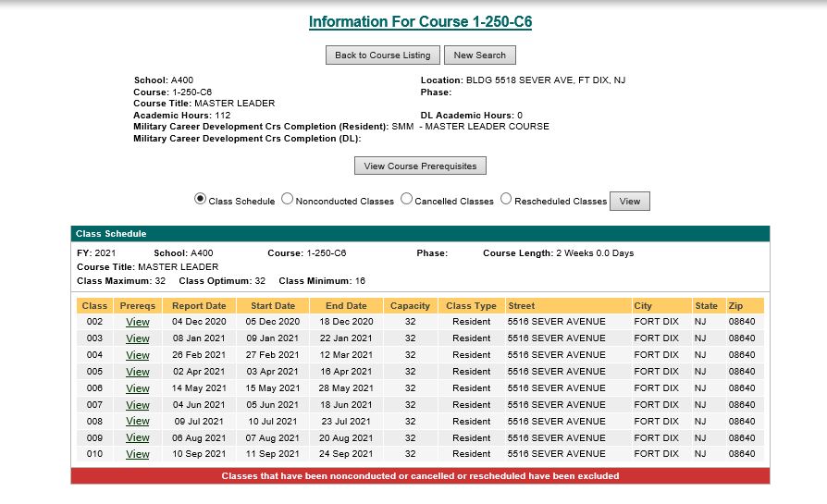Image resolution: width=827 pixels, height=504 pixels.
Task: Click the Resident class type in row 005
Action: tap(471, 371)
